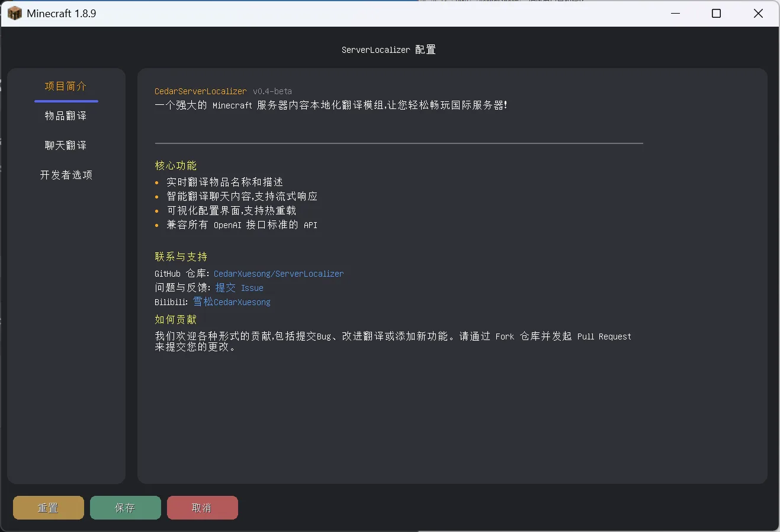
Task: Click the 可视化配置界面,支持热重载 bullet item
Action: (x=232, y=211)
